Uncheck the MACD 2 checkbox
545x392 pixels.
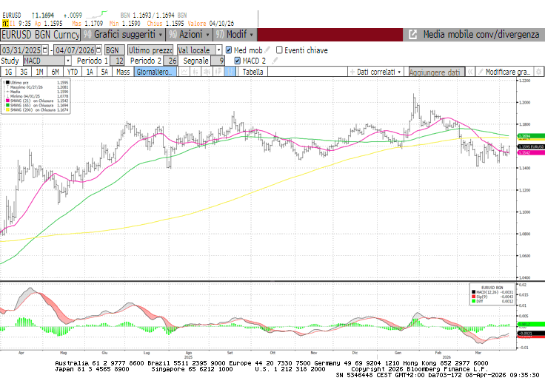pyautogui.click(x=238, y=61)
